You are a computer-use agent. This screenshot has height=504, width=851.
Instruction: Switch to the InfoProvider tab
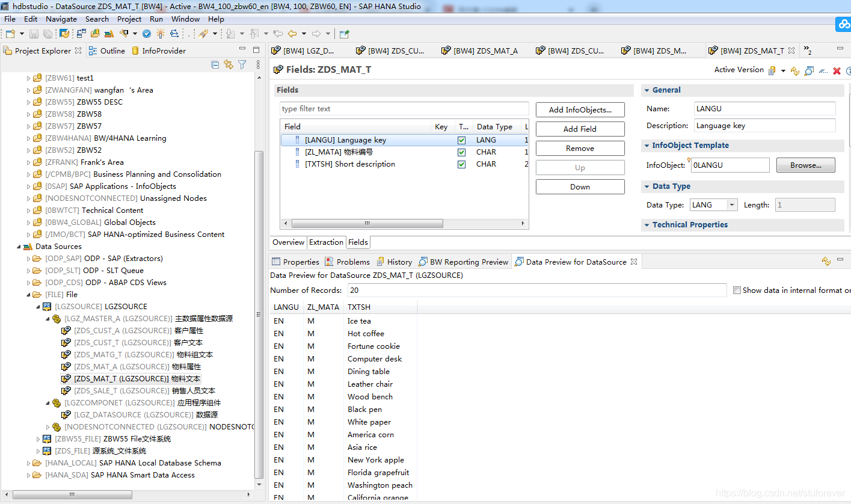158,51
